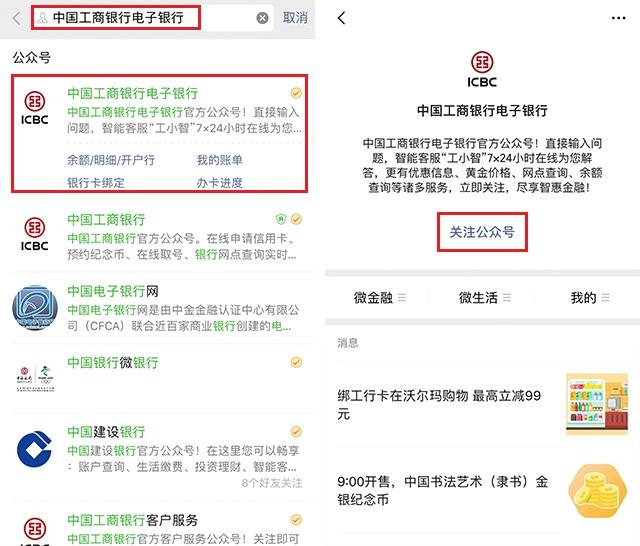Expand the 微金融 menu

[379, 298]
